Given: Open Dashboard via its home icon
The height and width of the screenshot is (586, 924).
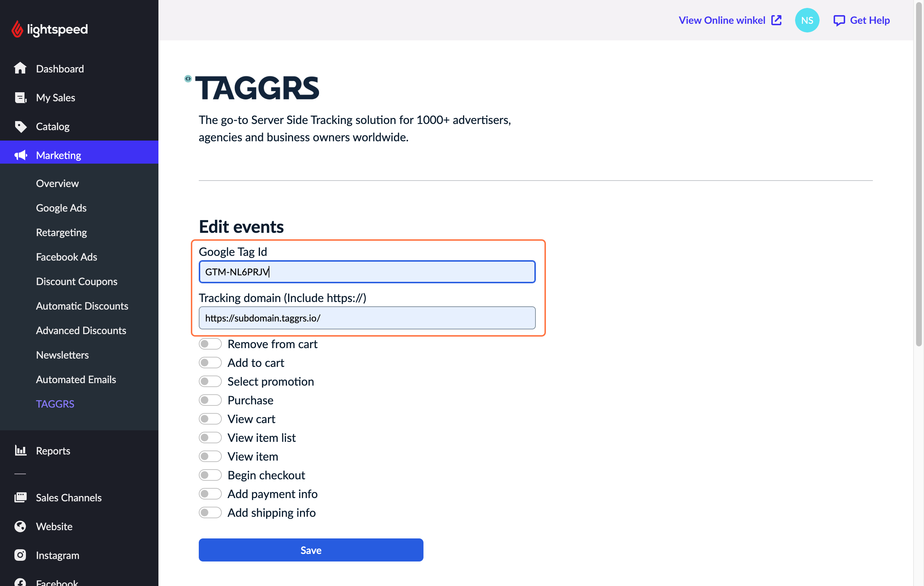Looking at the screenshot, I should click(20, 68).
